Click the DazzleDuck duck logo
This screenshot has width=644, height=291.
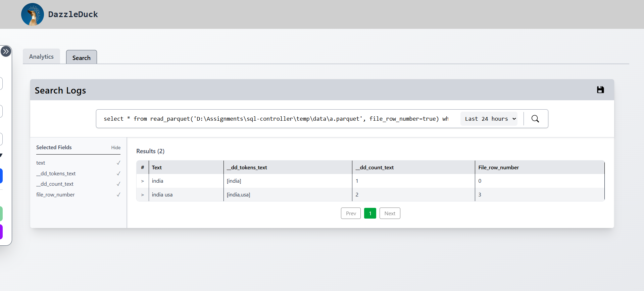point(33,14)
